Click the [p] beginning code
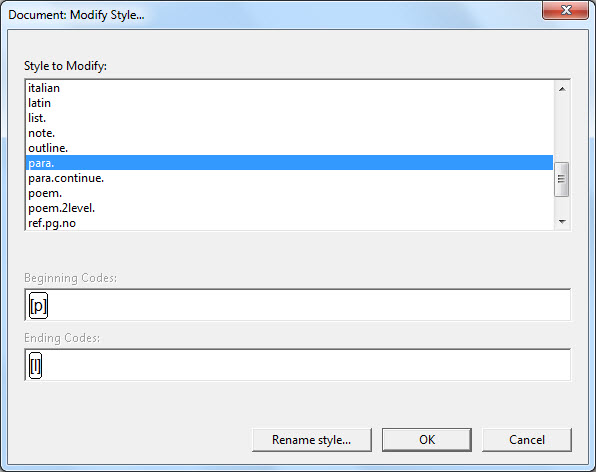This screenshot has width=596, height=472. [38, 305]
